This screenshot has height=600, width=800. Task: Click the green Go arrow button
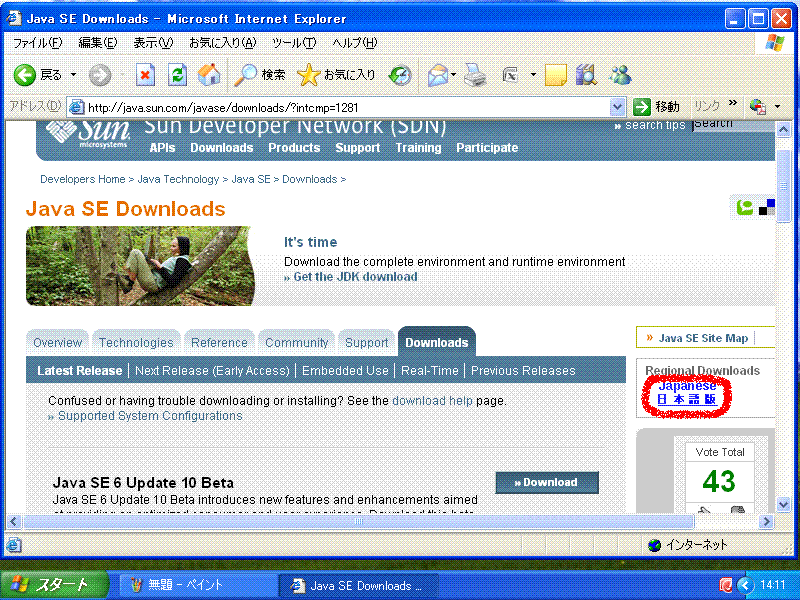tap(642, 107)
